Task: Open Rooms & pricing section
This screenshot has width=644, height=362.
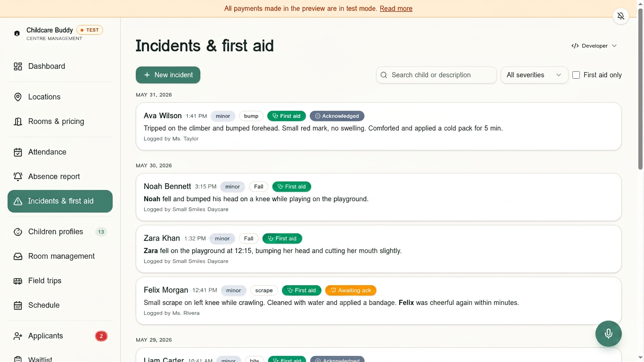Action: click(60, 122)
